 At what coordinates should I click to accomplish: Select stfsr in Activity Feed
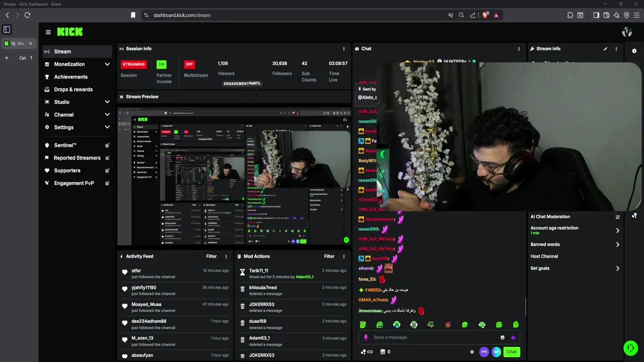tap(174, 274)
